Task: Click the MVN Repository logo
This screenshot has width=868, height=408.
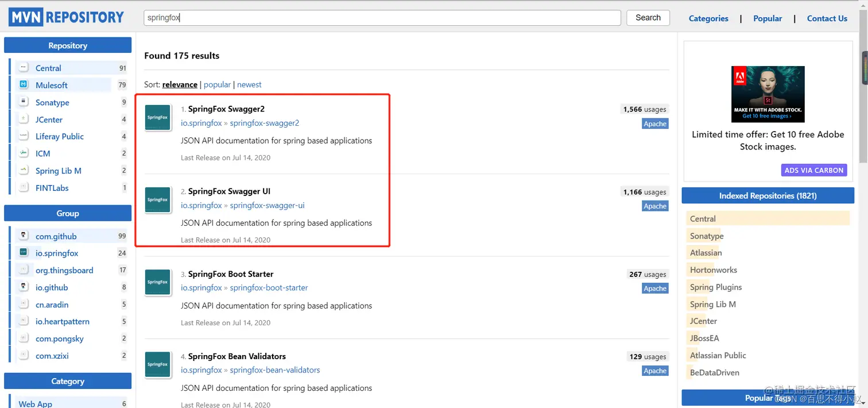Action: click(67, 17)
